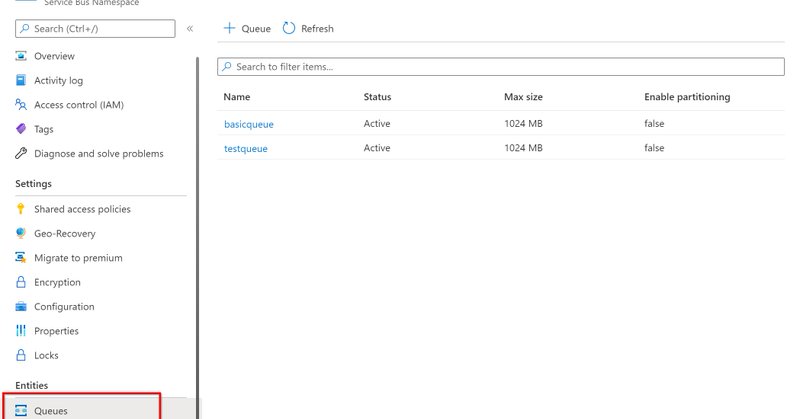Focus the Search (Ctrl+/) sidebar field
Viewport: 800px width, 419px height.
95,29
